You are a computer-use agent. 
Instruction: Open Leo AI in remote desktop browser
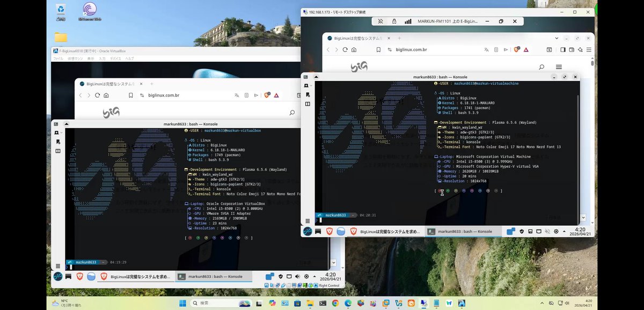point(580,49)
